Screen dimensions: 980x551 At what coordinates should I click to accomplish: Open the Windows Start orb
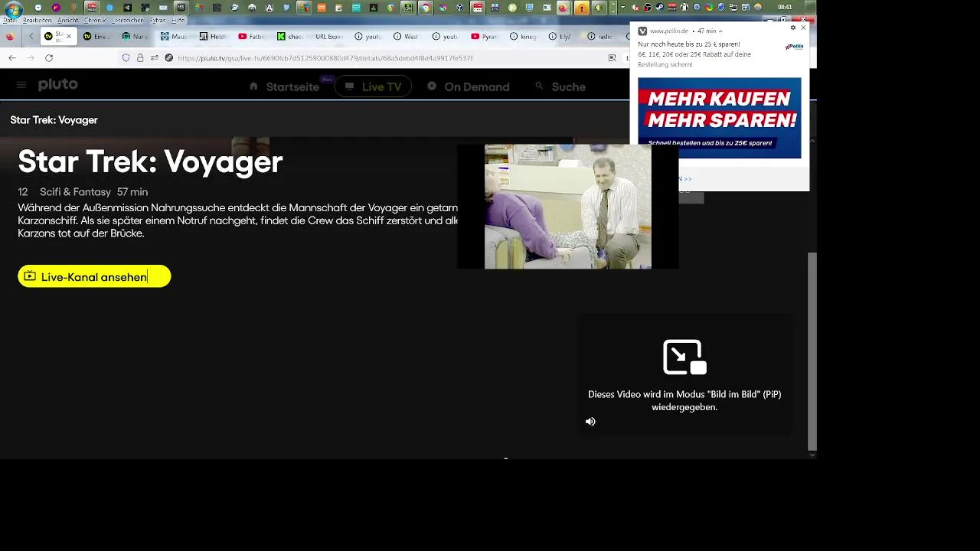click(x=13, y=8)
